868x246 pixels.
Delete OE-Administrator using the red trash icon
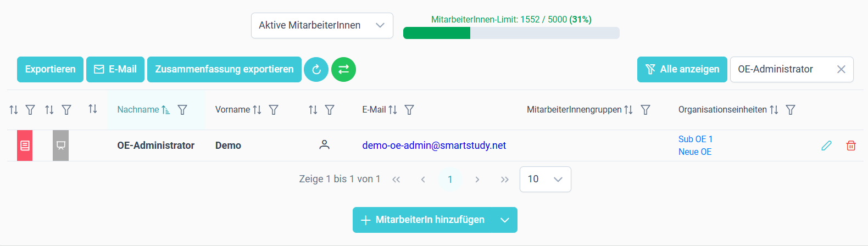(851, 146)
